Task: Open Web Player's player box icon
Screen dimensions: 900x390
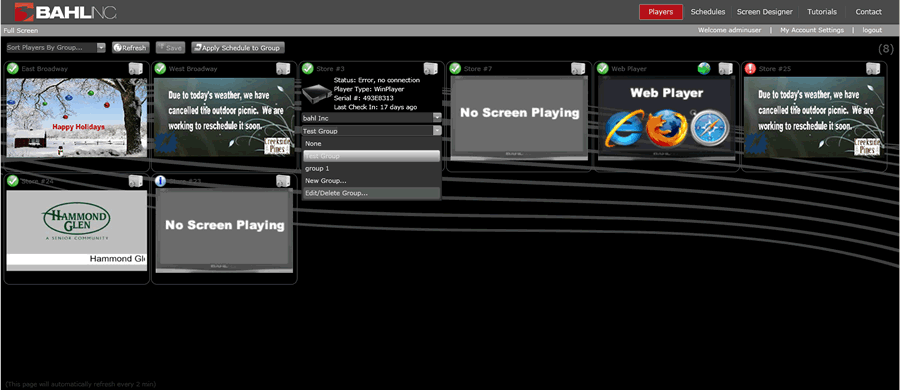Action: click(726, 69)
